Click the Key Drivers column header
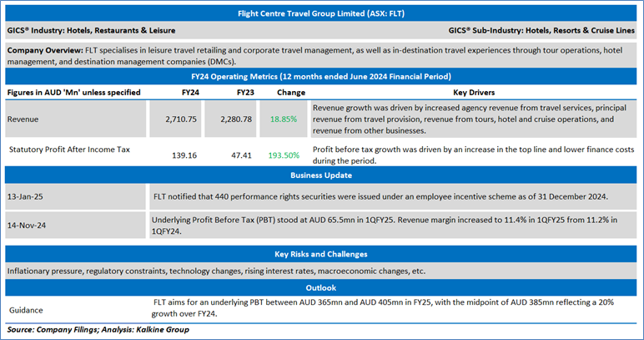Screen dimensions: 644x340 (474, 93)
